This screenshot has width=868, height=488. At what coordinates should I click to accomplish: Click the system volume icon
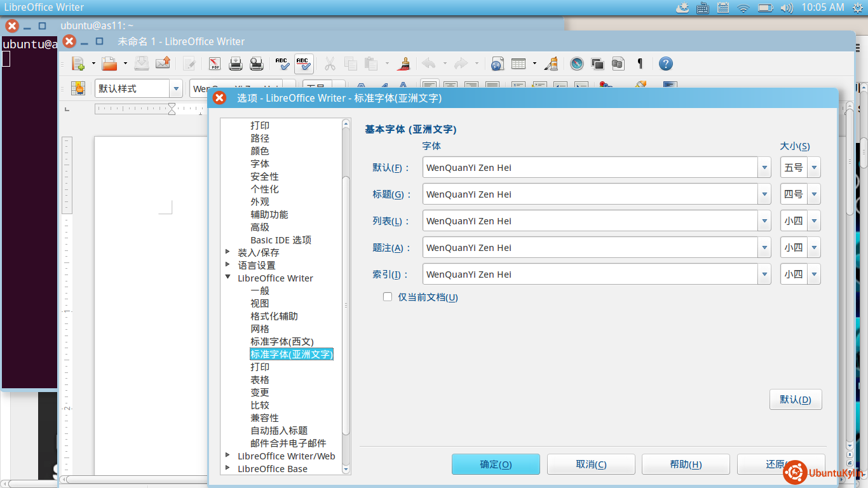(787, 8)
